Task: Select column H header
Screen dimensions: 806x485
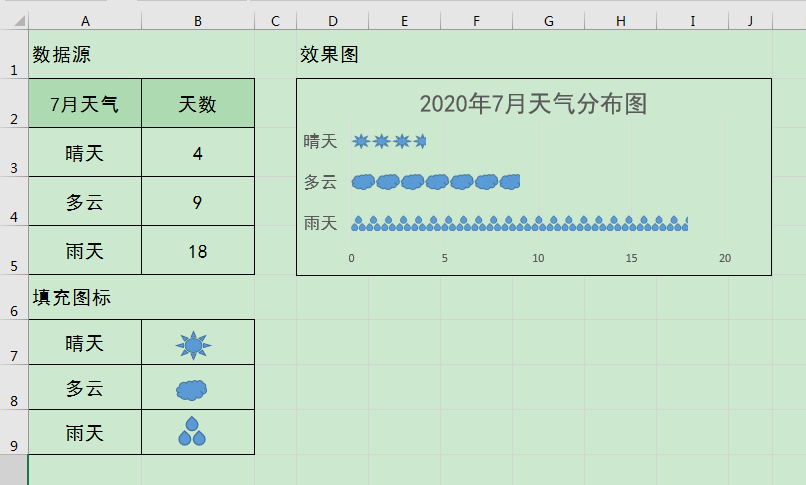Action: 620,21
